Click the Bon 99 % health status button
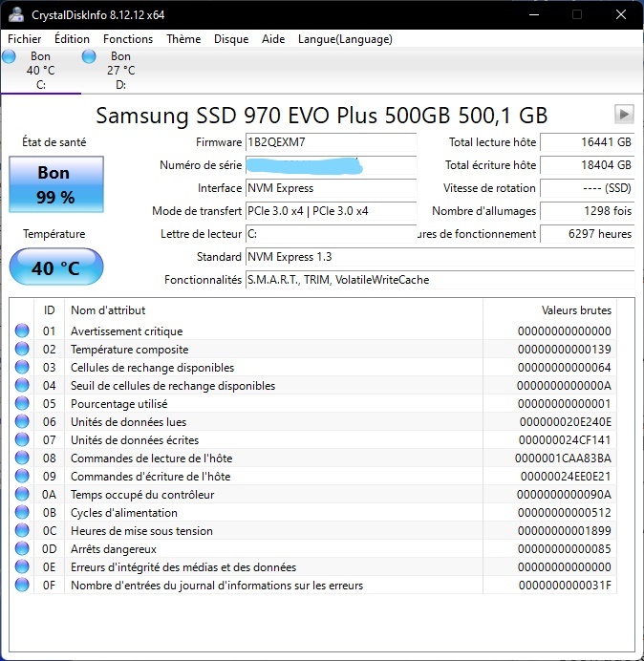This screenshot has width=644, height=661. point(56,184)
